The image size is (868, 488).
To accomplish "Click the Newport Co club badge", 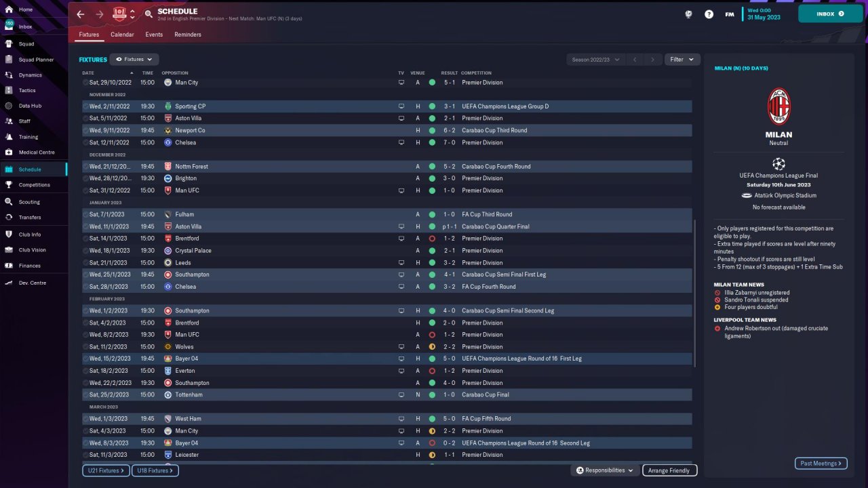I will click(x=168, y=130).
